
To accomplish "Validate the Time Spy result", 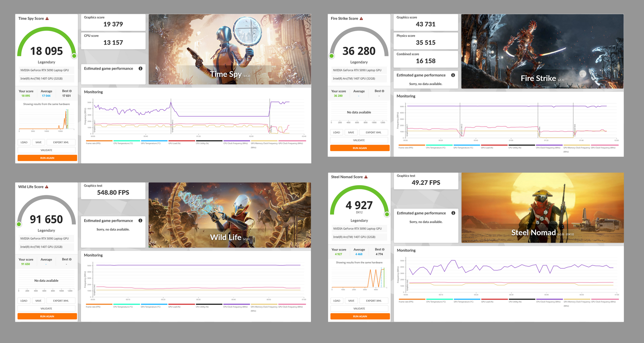I will click(x=47, y=150).
